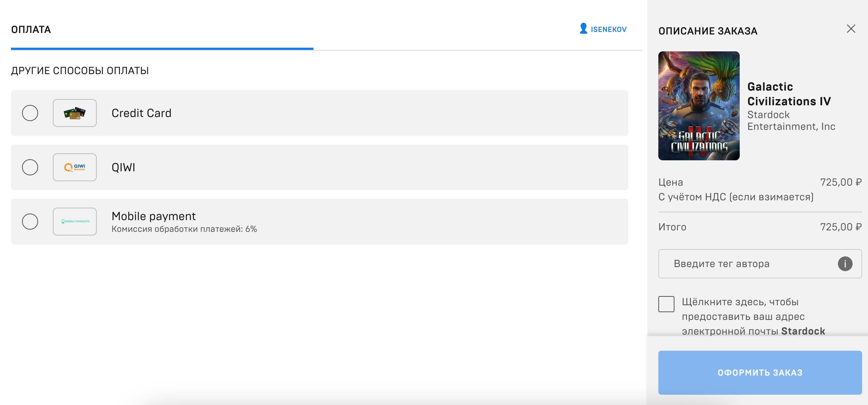Click 'С учётом НДС (если взимается)' text
Viewport: 868px width, 405px height.
[x=736, y=197]
